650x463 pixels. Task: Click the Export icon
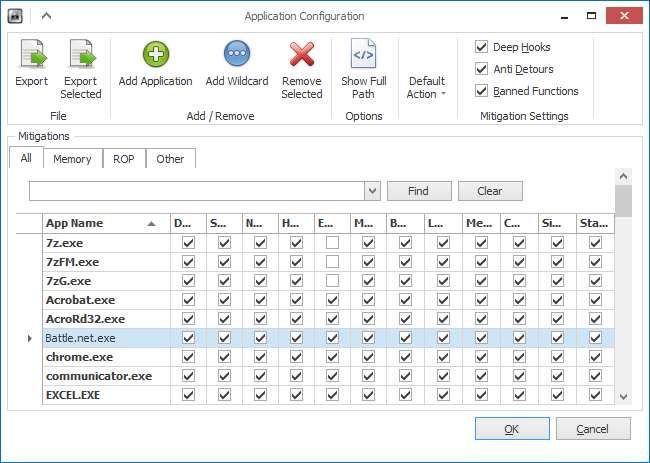click(x=31, y=55)
